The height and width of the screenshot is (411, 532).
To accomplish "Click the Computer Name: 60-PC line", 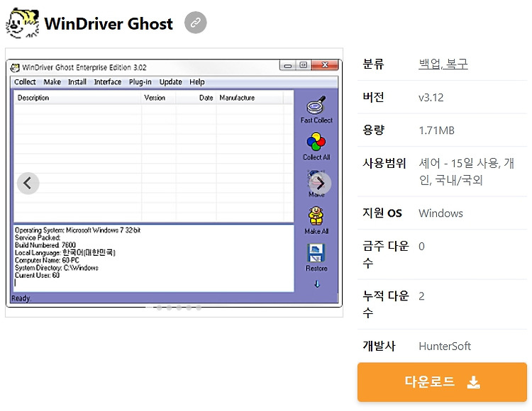I will click(47, 260).
